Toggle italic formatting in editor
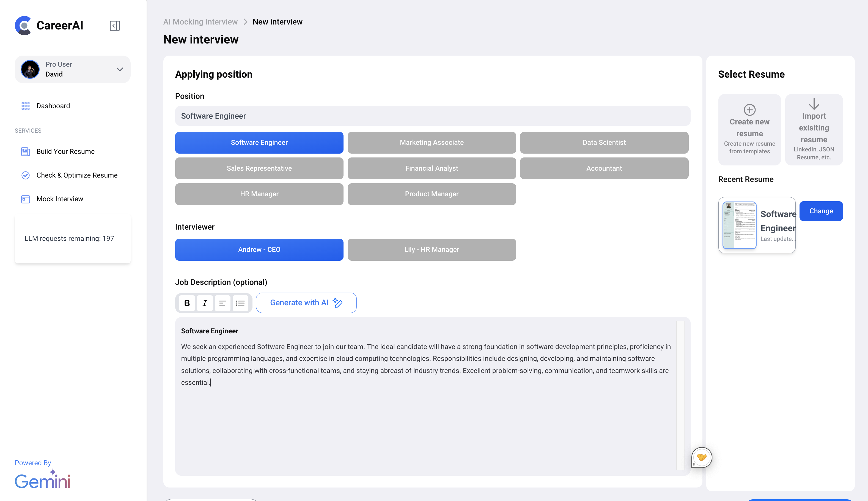The width and height of the screenshot is (868, 501). 205,303
